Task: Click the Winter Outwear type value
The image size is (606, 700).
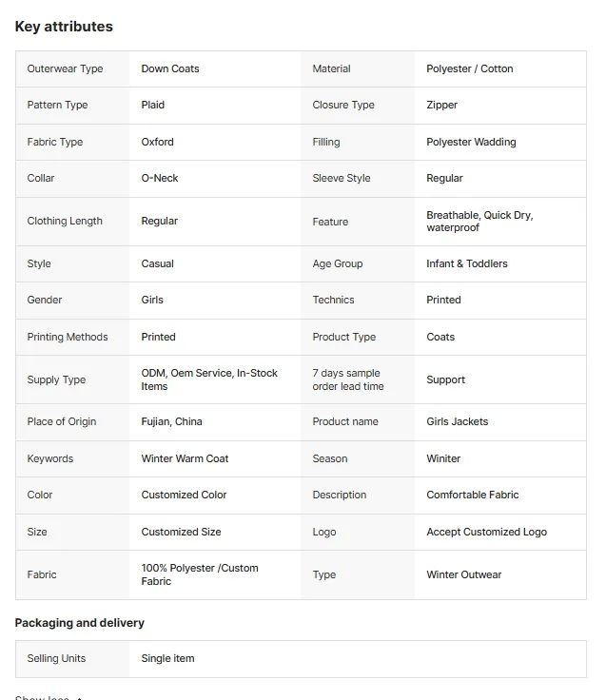Action: (464, 574)
